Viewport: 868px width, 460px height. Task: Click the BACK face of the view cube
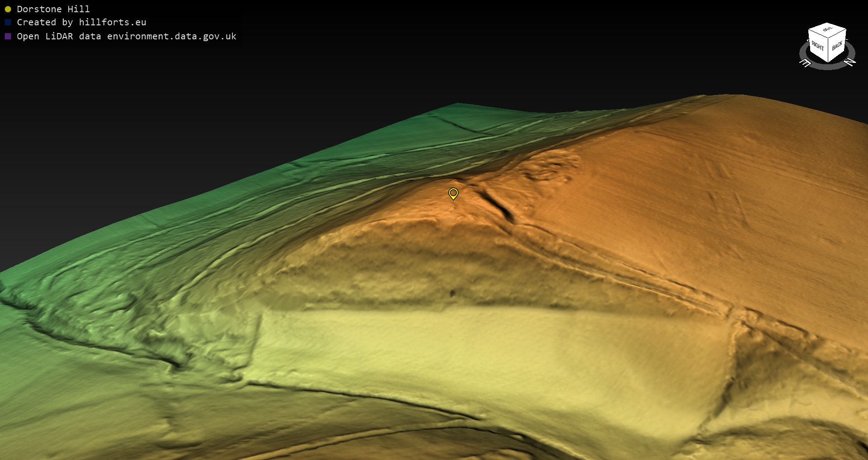[837, 46]
